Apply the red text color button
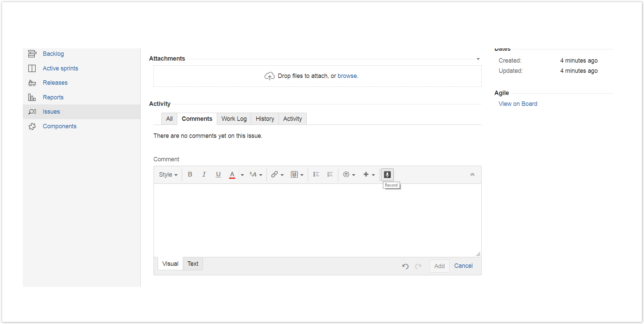 [232, 175]
